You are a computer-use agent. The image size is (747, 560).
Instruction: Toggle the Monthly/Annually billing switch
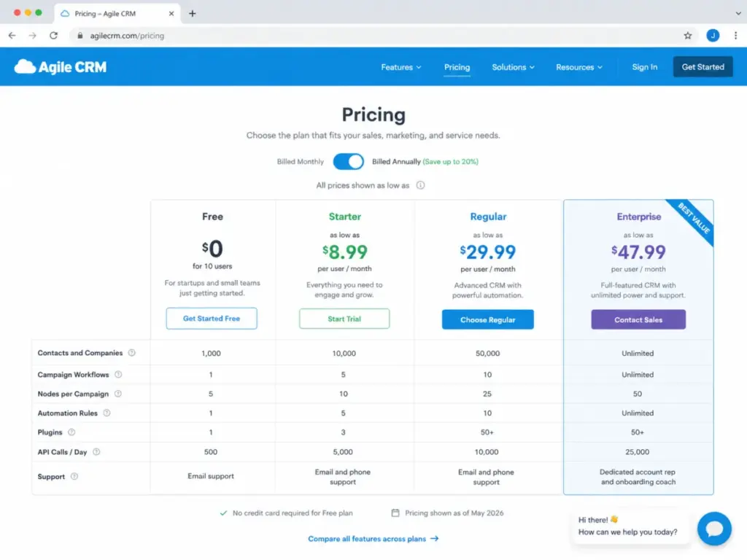pyautogui.click(x=348, y=161)
